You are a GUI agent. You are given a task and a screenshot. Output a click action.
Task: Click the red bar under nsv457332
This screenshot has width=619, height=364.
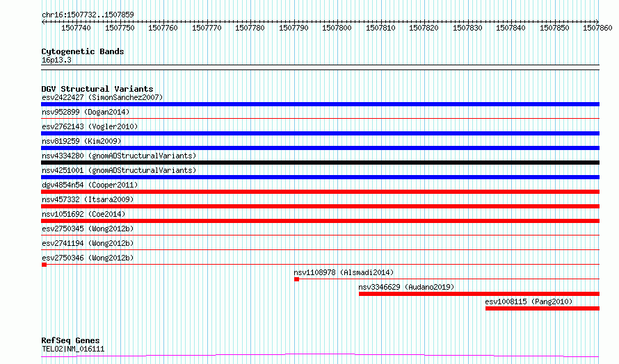[x=320, y=206]
